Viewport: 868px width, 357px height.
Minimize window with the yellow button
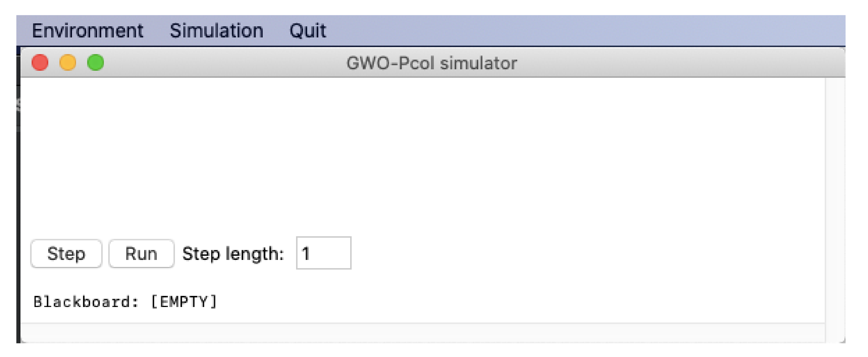click(68, 63)
